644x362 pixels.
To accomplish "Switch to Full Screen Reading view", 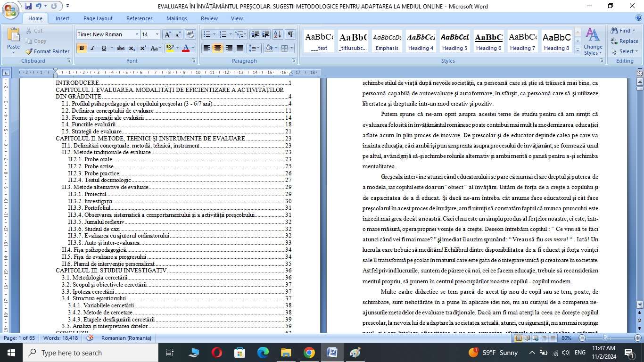I will coord(527,338).
